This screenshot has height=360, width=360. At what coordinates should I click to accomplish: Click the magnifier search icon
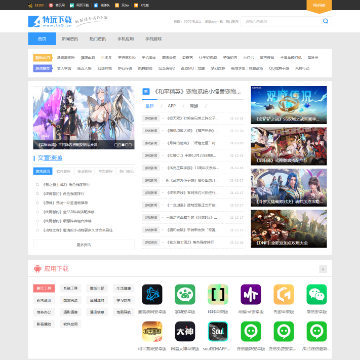click(x=325, y=21)
